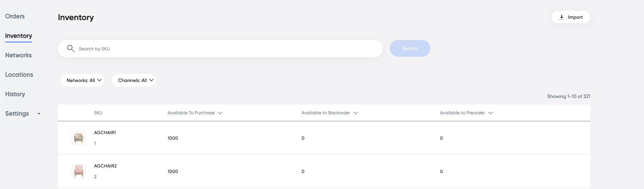Click the Search button
The image size is (644, 189).
click(410, 48)
